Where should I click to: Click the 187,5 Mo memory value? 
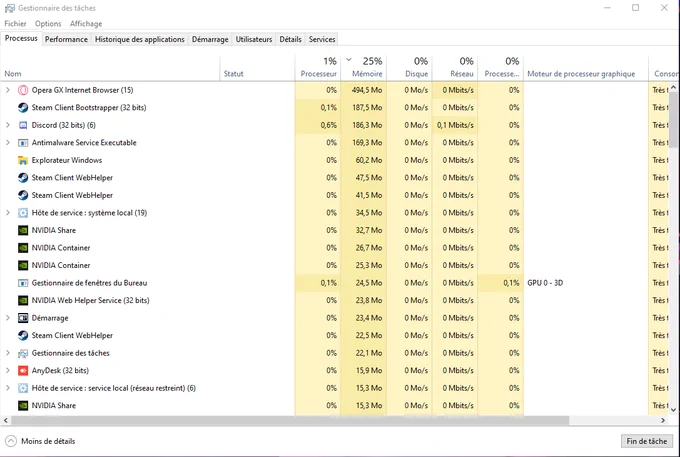(367, 108)
